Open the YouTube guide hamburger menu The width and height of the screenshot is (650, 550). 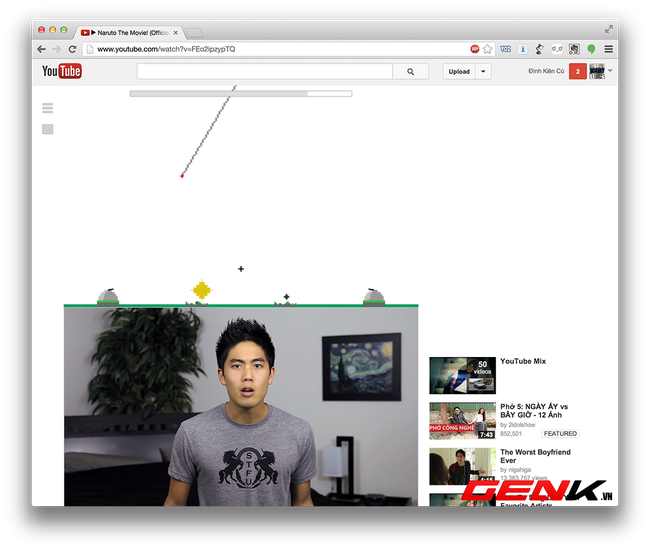pyautogui.click(x=48, y=108)
